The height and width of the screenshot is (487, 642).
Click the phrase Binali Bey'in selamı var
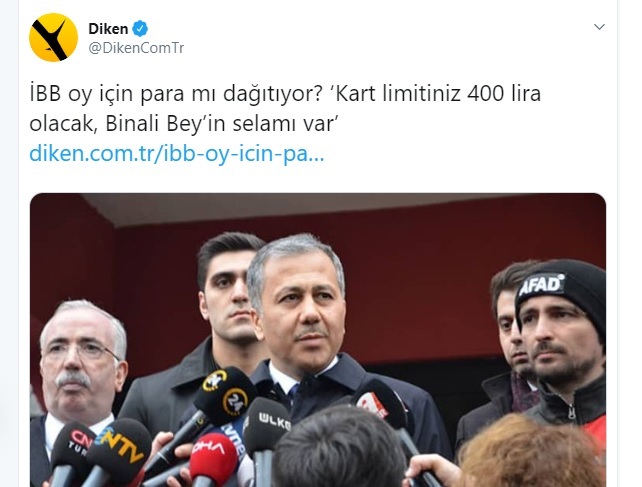pyautogui.click(x=221, y=124)
